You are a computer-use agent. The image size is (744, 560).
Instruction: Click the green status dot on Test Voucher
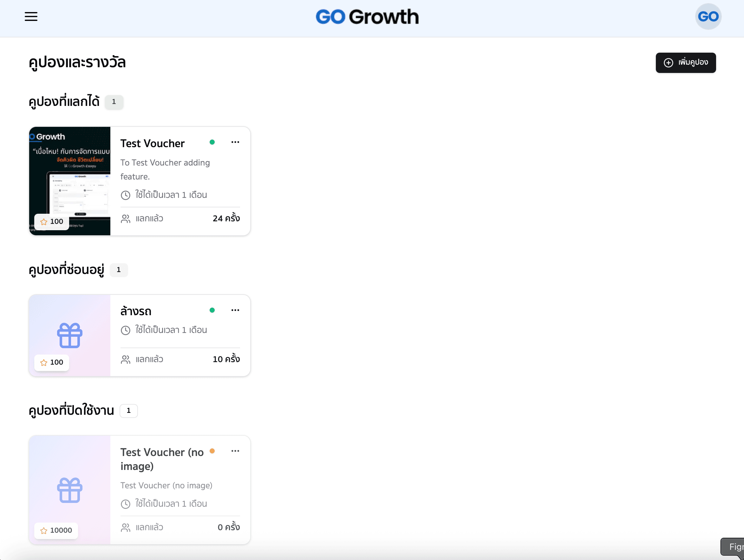click(x=212, y=142)
